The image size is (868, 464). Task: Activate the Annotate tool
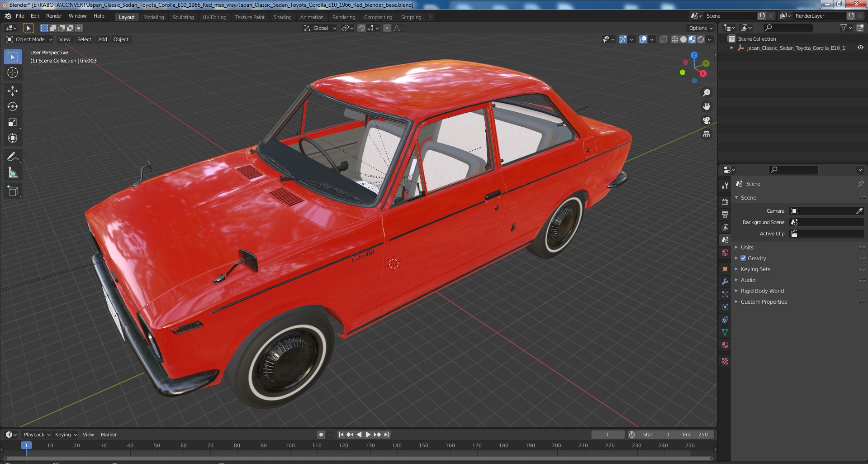[13, 157]
